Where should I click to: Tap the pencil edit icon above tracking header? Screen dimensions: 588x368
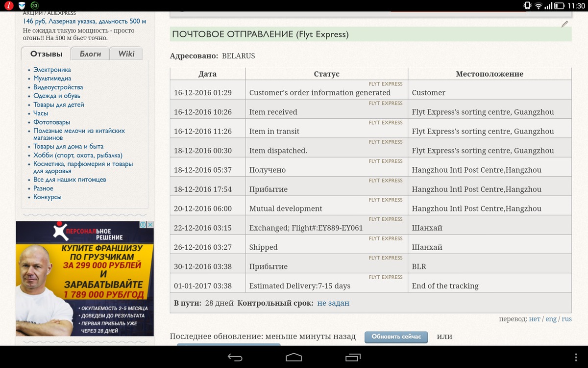tap(564, 24)
